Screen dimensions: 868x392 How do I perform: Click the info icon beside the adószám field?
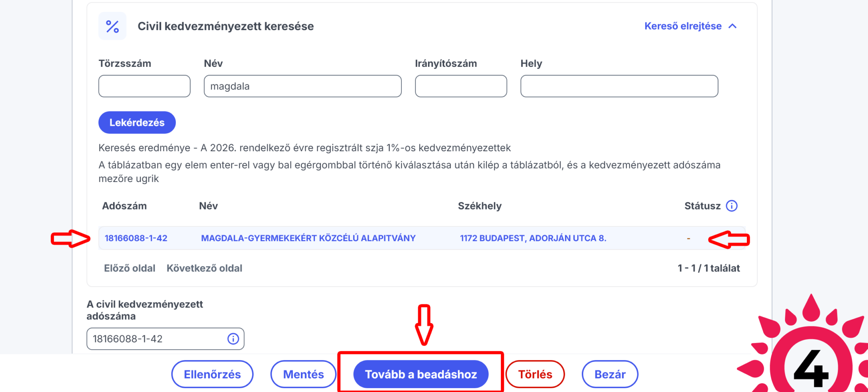point(232,339)
